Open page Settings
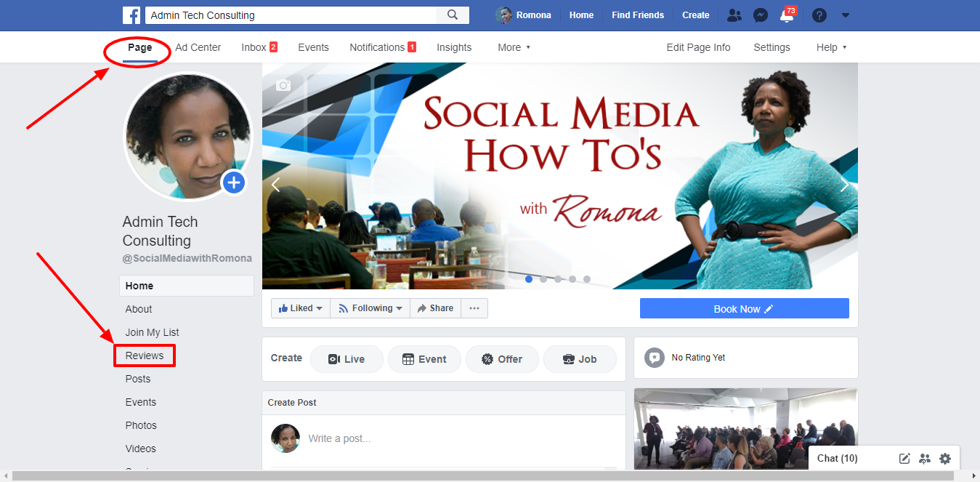The width and height of the screenshot is (980, 482). [772, 47]
